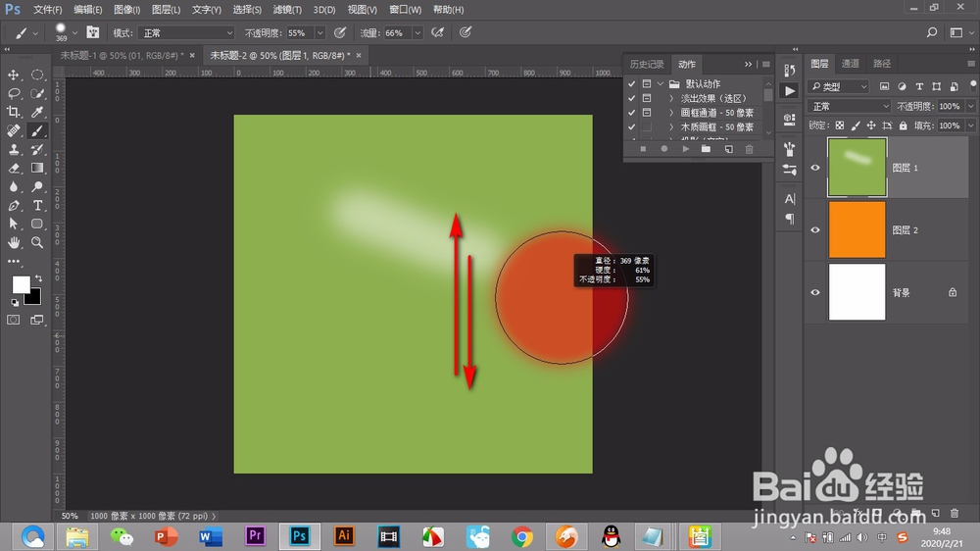Viewport: 980px width, 551px height.
Task: Click the search icon in options bar
Action: [x=932, y=32]
